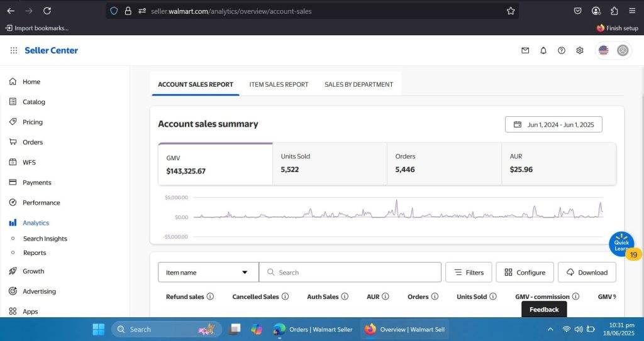This screenshot has width=644, height=341.
Task: Open the Filters button
Action: pyautogui.click(x=469, y=273)
